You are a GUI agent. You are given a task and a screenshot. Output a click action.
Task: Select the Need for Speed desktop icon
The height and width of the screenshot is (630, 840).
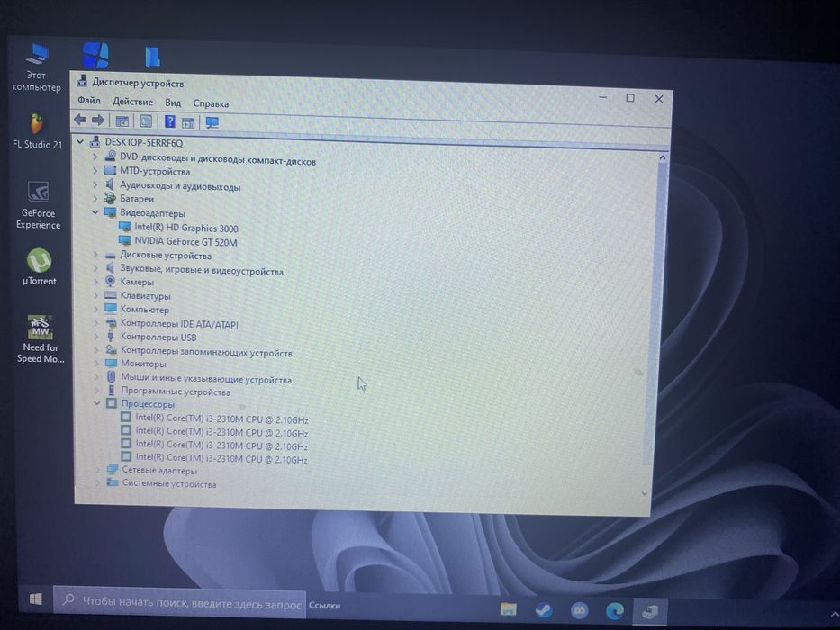click(x=41, y=339)
